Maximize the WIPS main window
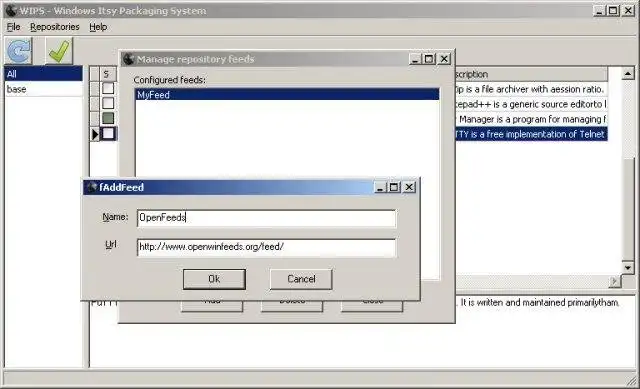 point(613,11)
